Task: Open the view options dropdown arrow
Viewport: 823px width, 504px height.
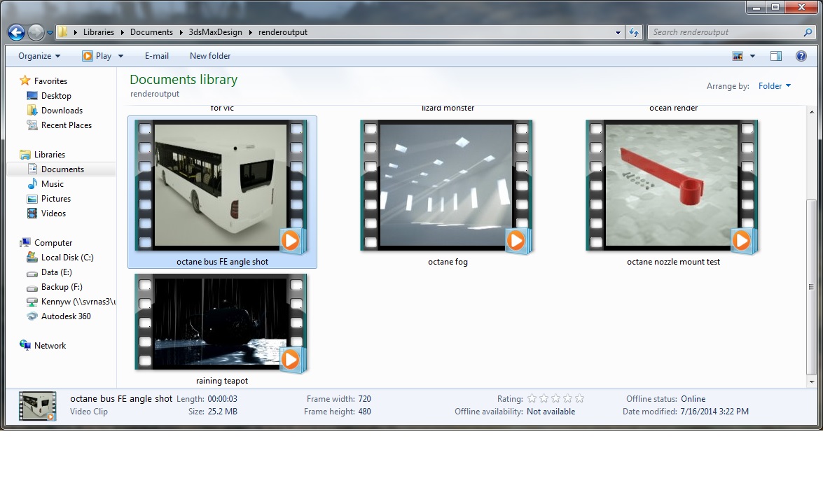Action: point(752,56)
